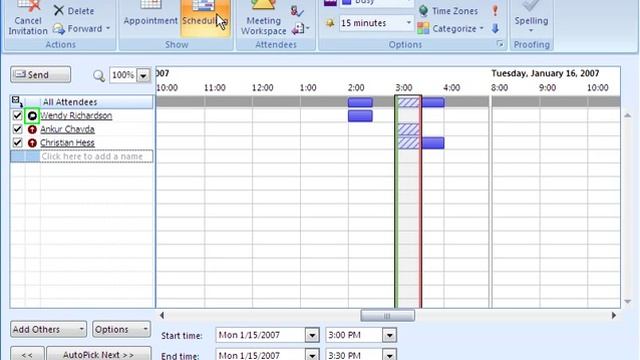Set High Importance red exclamation
The height and width of the screenshot is (360, 640).
tap(495, 10)
